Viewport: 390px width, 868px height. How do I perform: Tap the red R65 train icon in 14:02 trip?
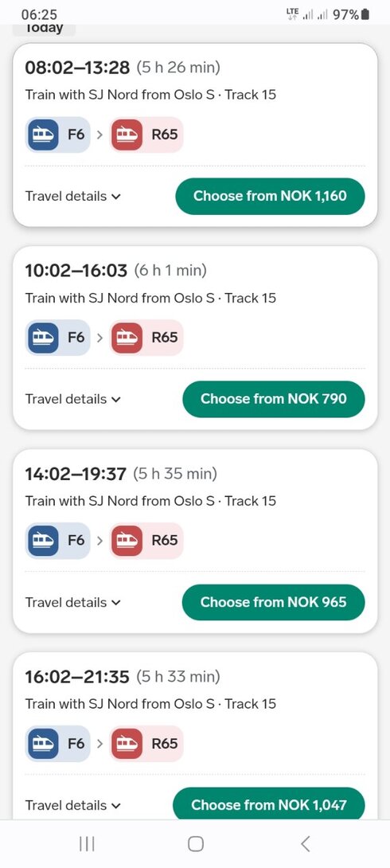(x=127, y=541)
